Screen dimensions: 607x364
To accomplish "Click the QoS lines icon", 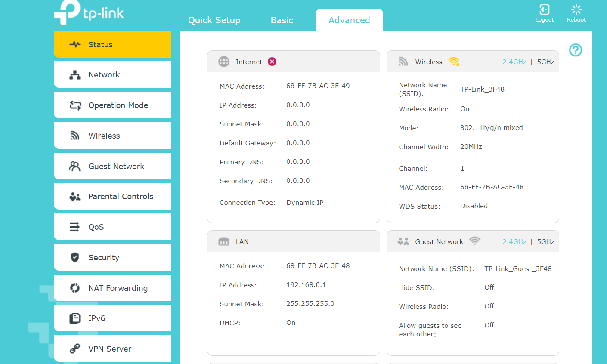I will click(75, 227).
